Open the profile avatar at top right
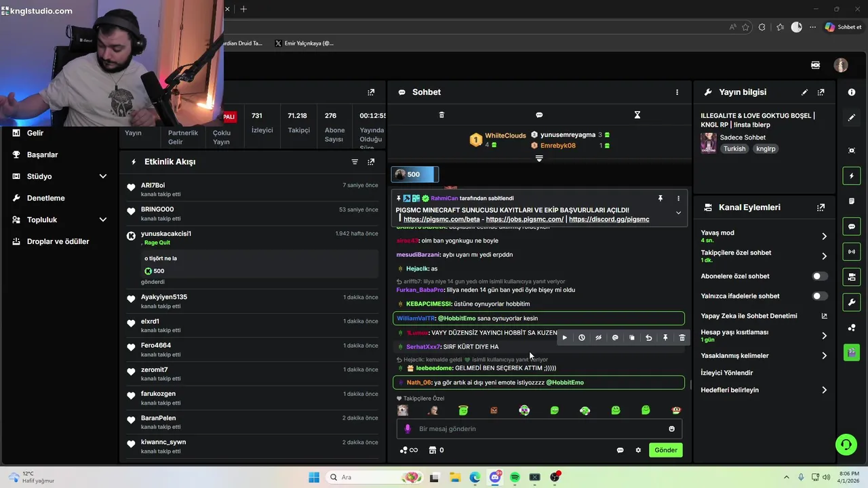Screen dimensions: 868x488 pos(841,65)
